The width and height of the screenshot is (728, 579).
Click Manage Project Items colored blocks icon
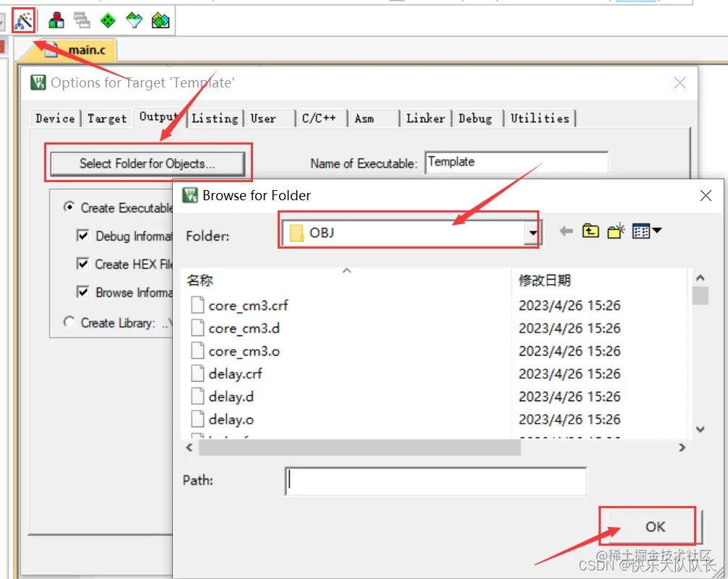click(56, 20)
